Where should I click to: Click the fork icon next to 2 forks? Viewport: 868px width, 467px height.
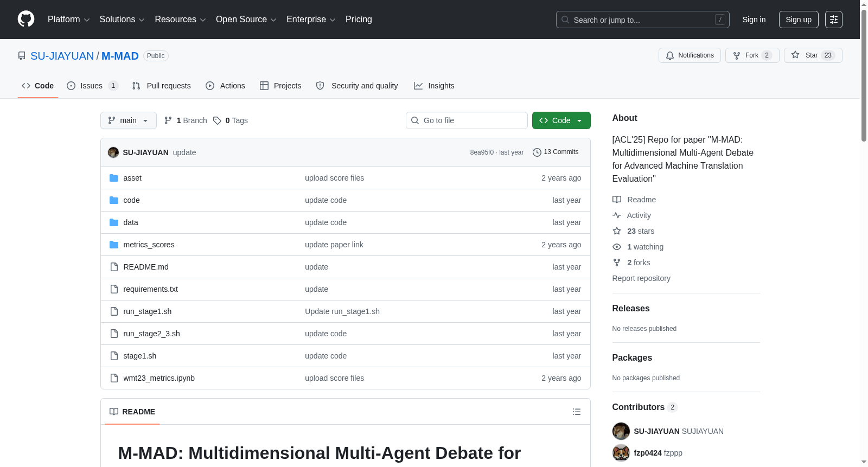[x=617, y=263]
